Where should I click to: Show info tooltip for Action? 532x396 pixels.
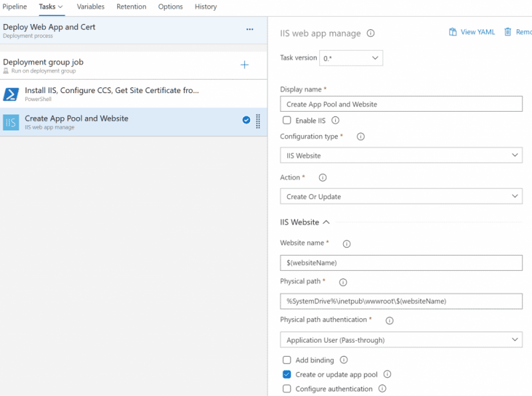323,178
